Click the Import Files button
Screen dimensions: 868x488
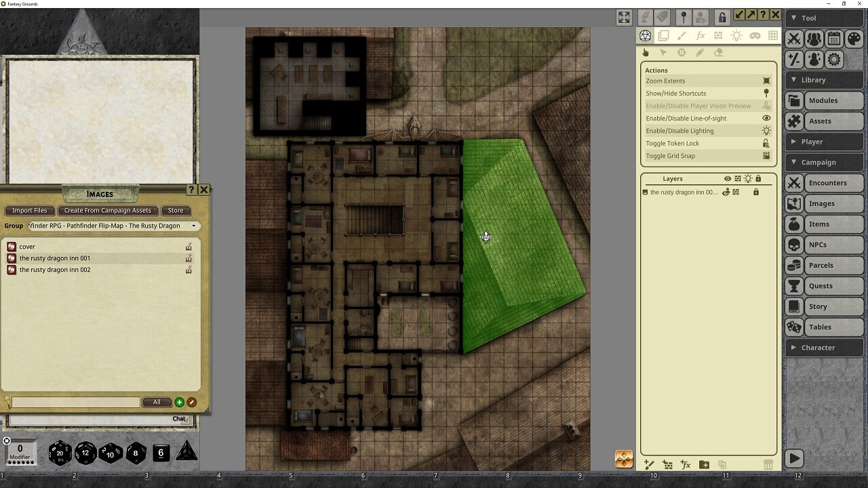click(29, 210)
